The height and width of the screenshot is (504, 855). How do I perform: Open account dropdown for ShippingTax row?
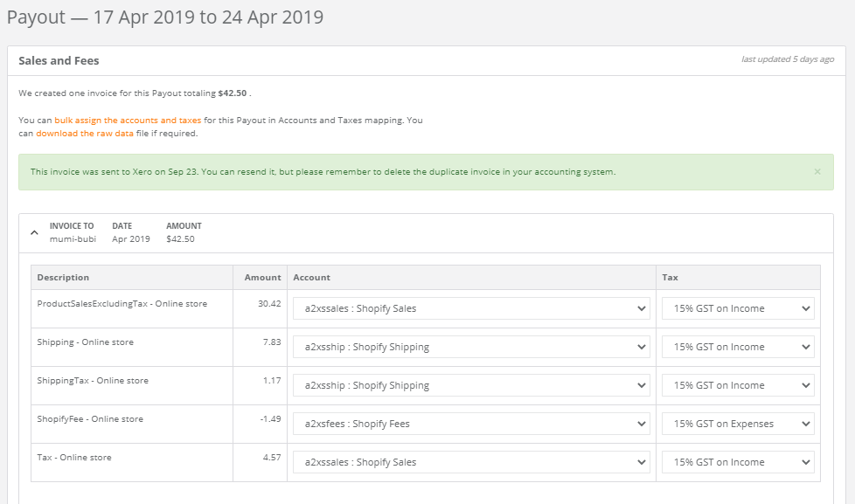click(x=471, y=385)
